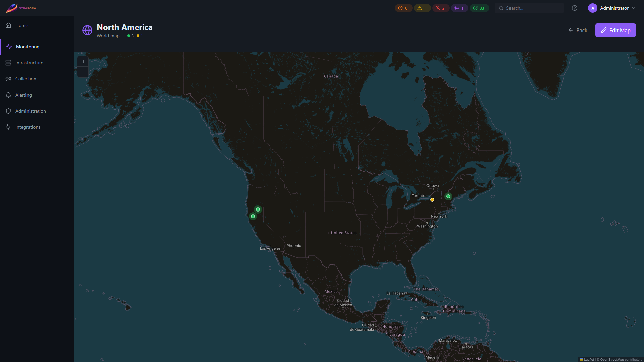This screenshot has width=644, height=362.
Task: Open the red badge showing 2
Action: click(x=441, y=8)
